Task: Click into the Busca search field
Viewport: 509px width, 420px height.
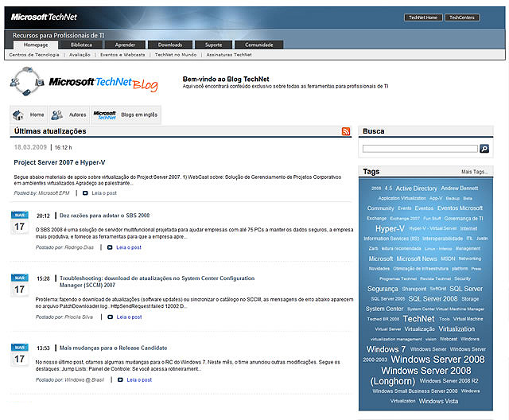Action: point(420,149)
